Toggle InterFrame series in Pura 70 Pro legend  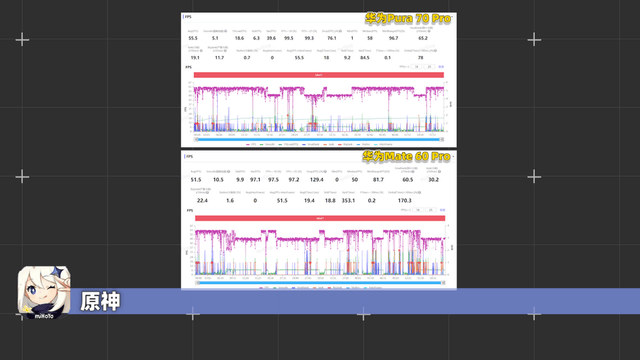[383, 144]
